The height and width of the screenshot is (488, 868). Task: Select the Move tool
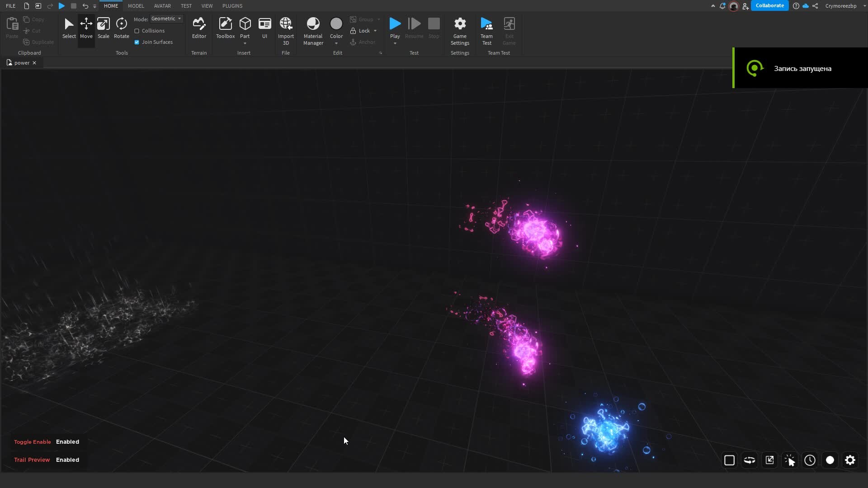click(x=86, y=27)
